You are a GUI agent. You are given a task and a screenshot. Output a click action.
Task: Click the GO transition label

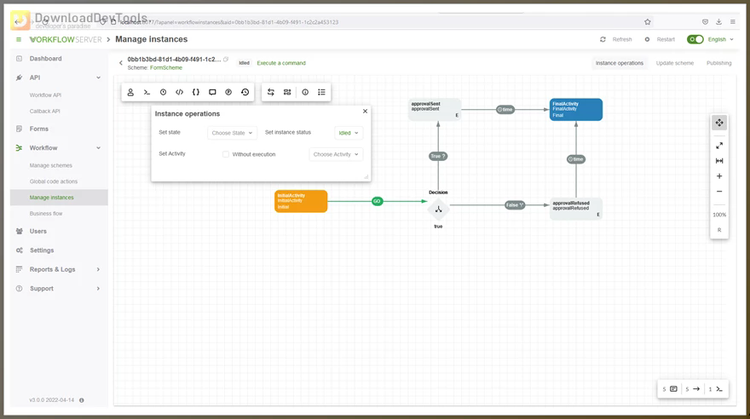pyautogui.click(x=377, y=201)
